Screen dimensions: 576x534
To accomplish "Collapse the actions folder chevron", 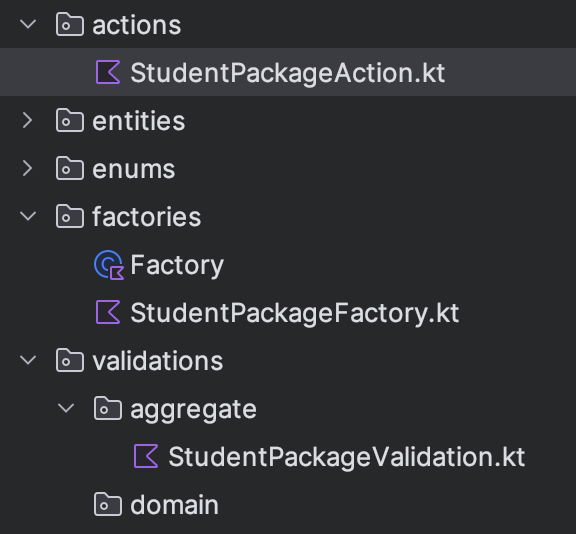I will (28, 25).
